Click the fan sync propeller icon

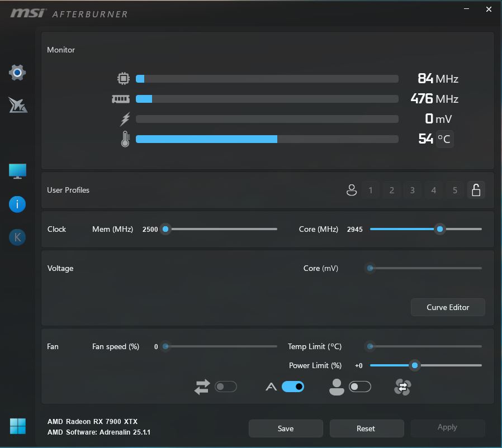coord(402,387)
